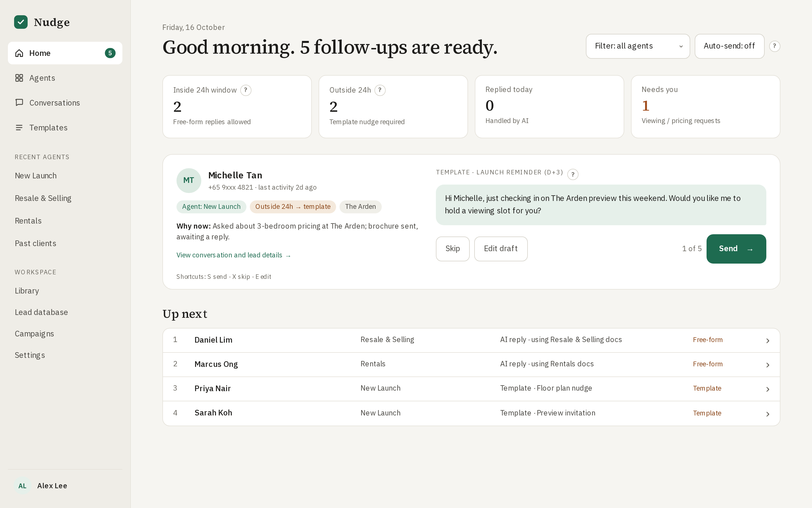Toggle the Auto-send: off button

click(x=729, y=46)
